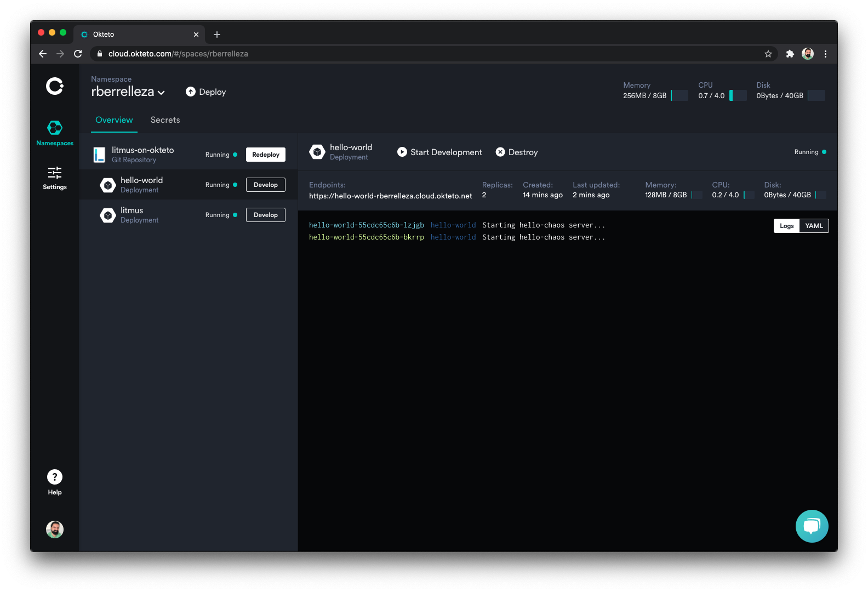Click the browser back arrow
868x592 pixels.
[43, 54]
